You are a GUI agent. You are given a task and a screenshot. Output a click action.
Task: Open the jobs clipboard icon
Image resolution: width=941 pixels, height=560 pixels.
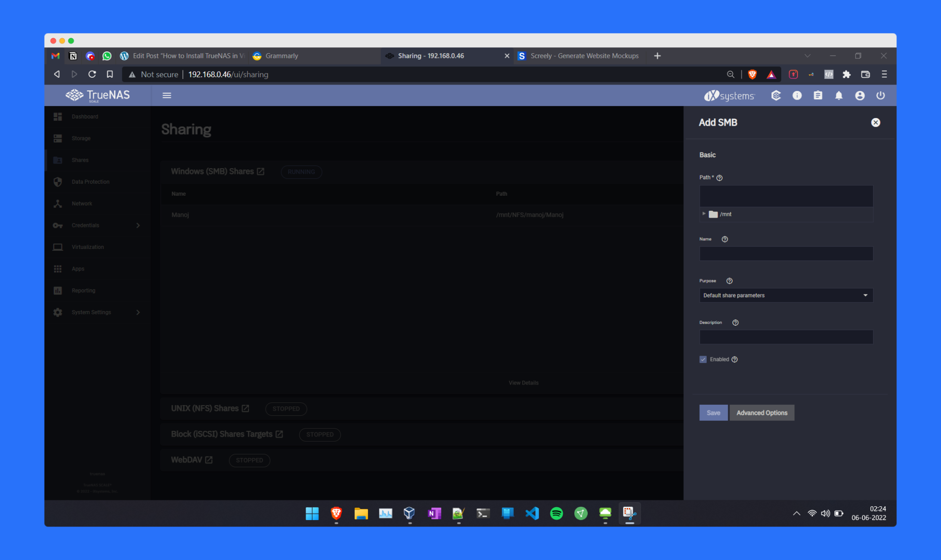point(818,96)
